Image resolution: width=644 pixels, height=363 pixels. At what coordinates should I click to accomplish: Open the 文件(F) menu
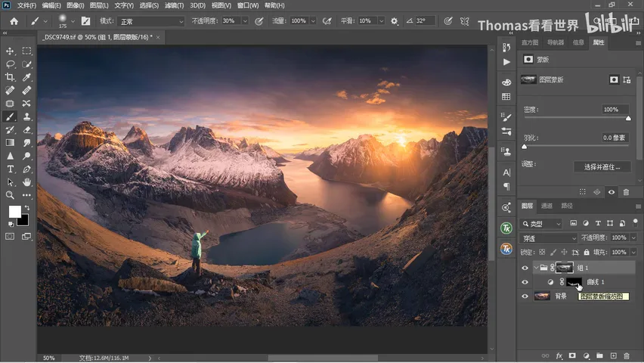pyautogui.click(x=26, y=5)
